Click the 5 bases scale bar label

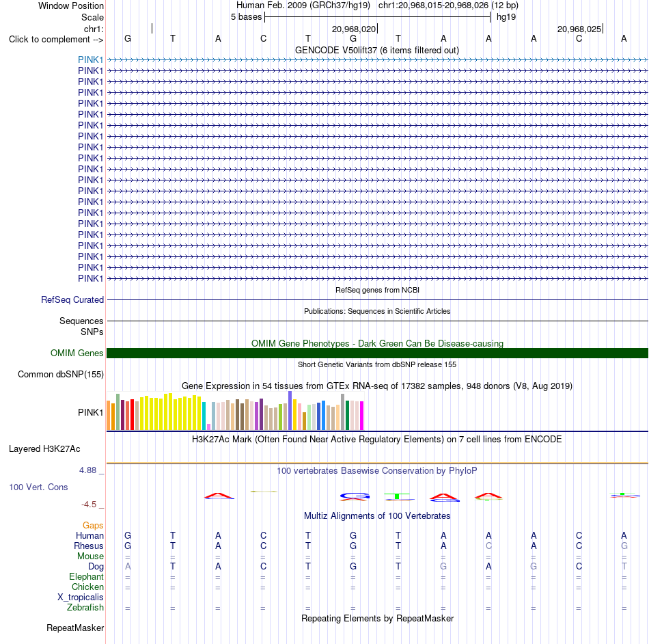click(x=246, y=17)
